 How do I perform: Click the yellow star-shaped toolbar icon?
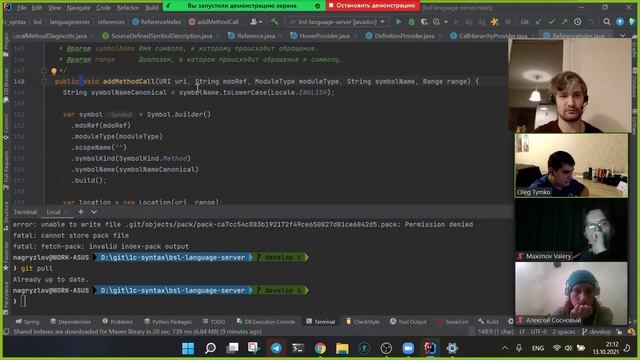[x=494, y=22]
